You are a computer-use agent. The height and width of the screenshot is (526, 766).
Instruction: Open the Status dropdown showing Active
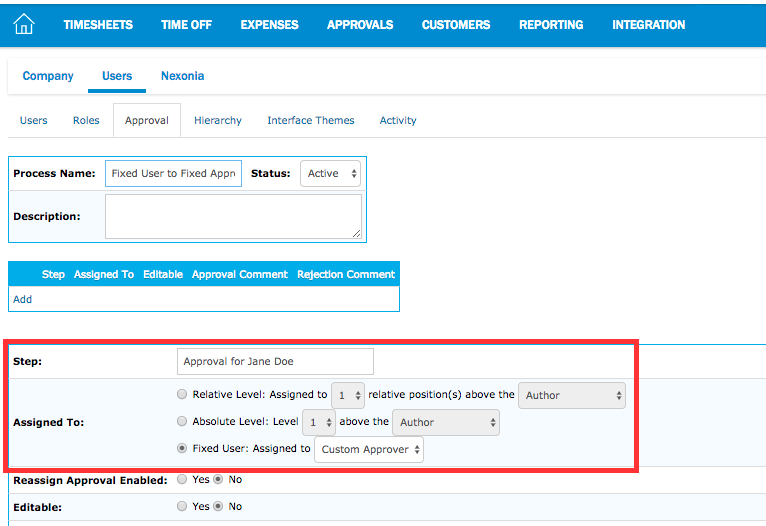(x=330, y=174)
